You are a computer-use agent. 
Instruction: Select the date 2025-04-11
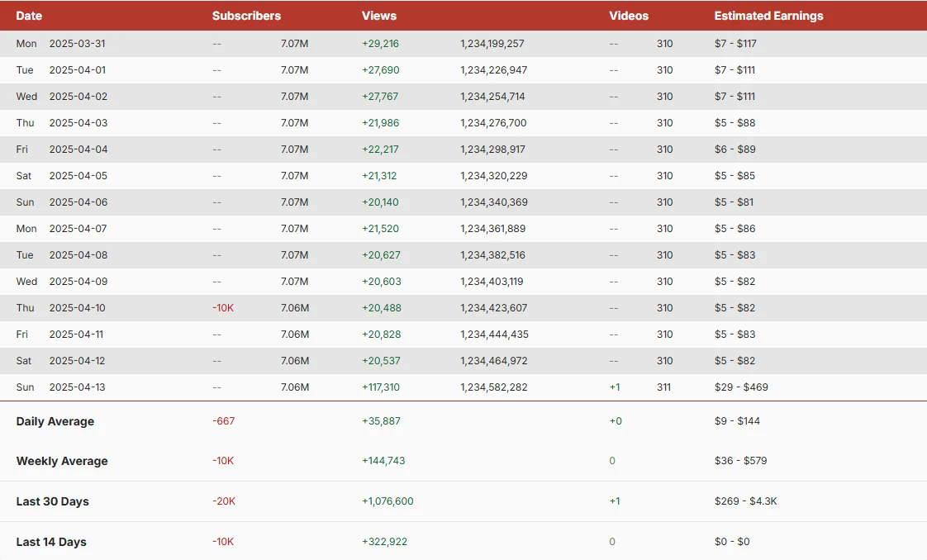point(76,335)
